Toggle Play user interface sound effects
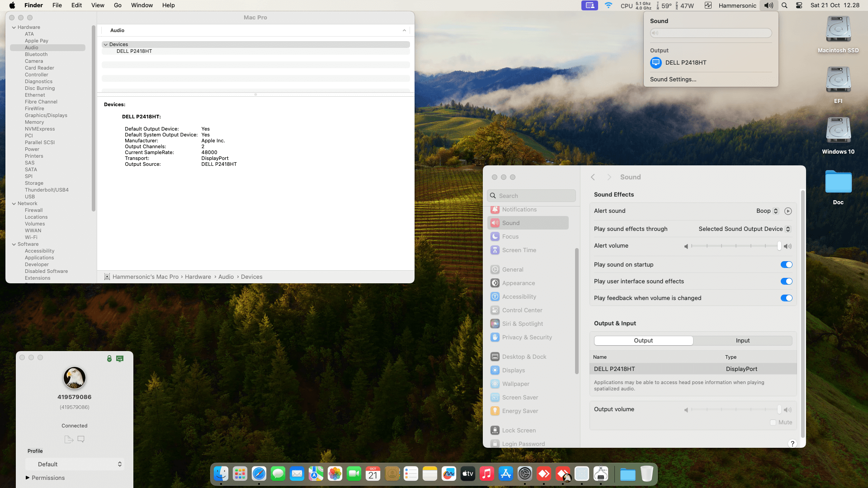Viewport: 868px width, 488px height. [x=786, y=282]
